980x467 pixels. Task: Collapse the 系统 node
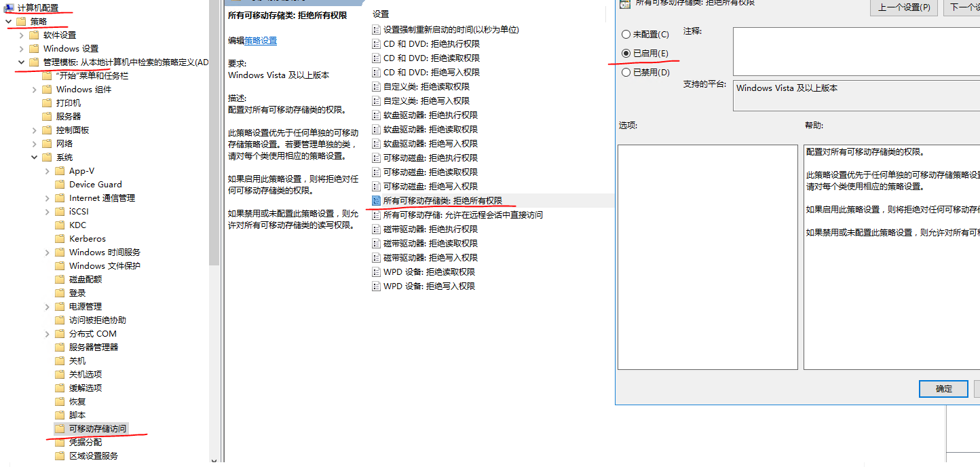34,157
